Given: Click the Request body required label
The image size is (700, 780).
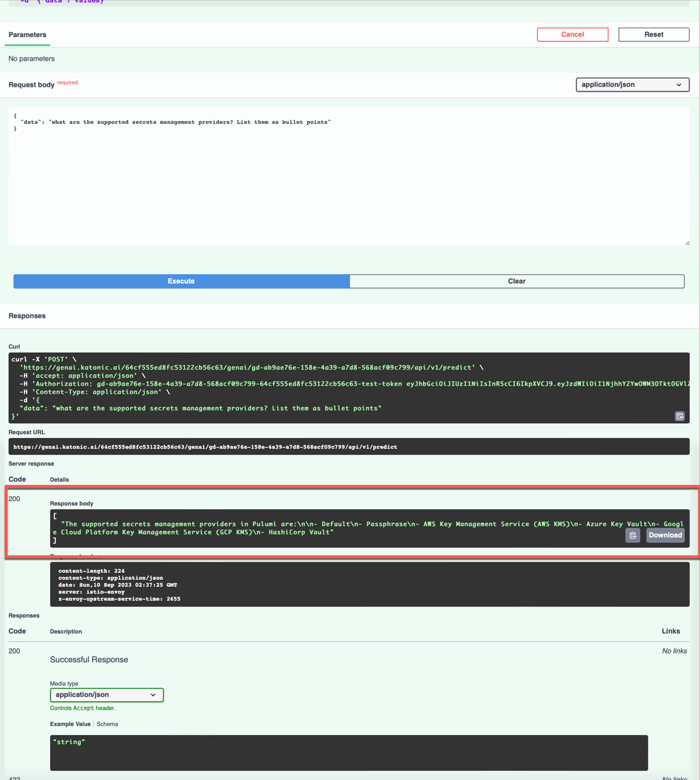Looking at the screenshot, I should click(x=43, y=84).
